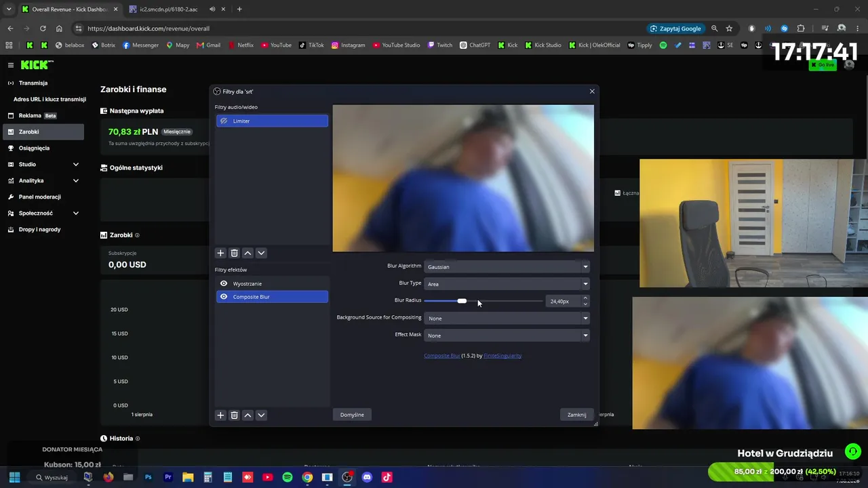Remove the selected effect filter (lower trash icon)
Screen dimensions: 868x488
coord(234,415)
